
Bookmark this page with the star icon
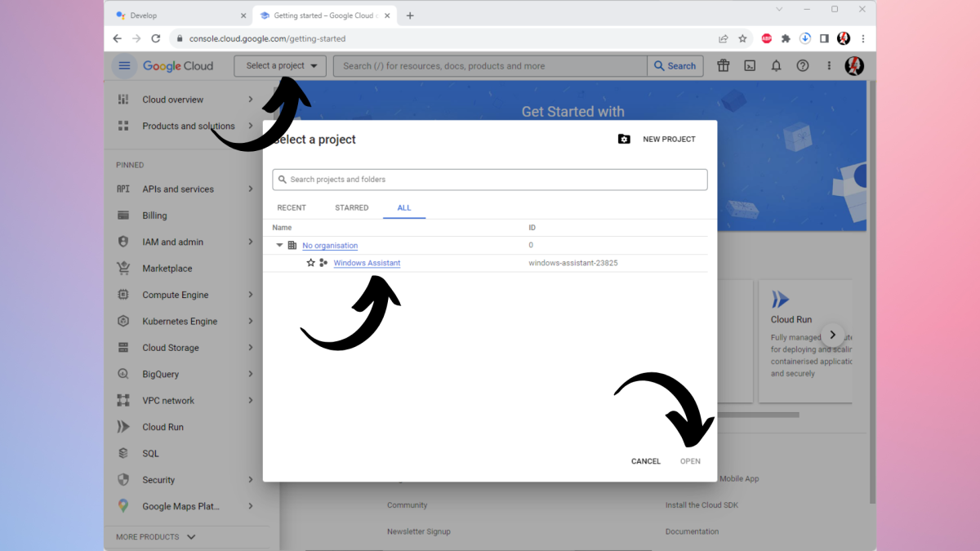click(742, 38)
